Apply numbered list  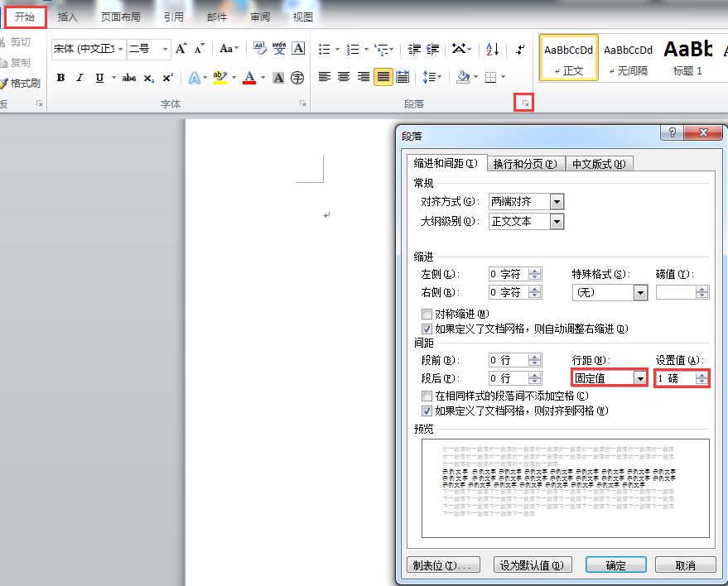tap(353, 49)
